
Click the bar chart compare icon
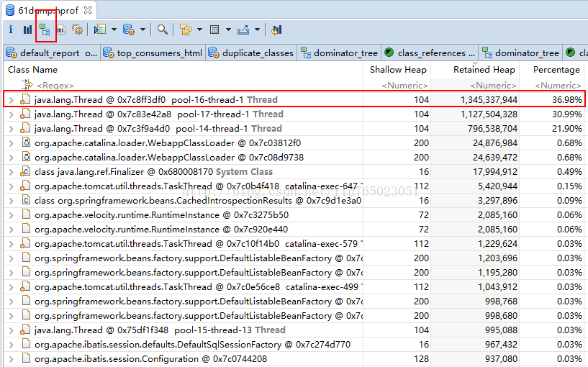[x=277, y=30]
